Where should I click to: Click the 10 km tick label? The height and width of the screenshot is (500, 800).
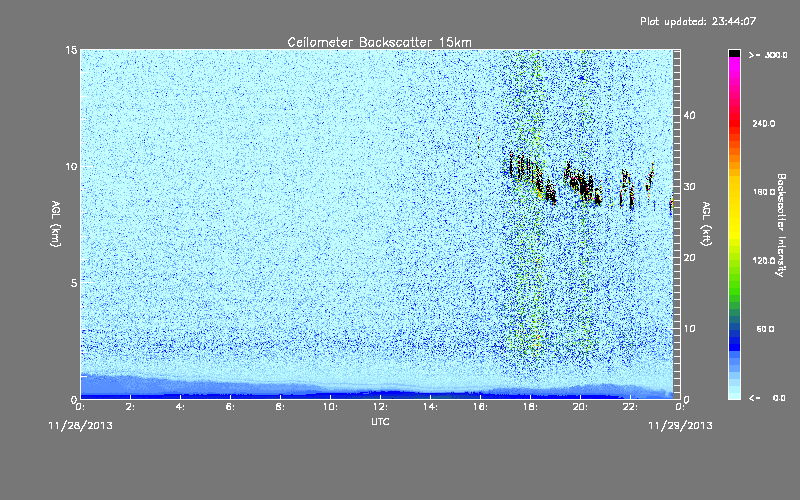pos(71,167)
